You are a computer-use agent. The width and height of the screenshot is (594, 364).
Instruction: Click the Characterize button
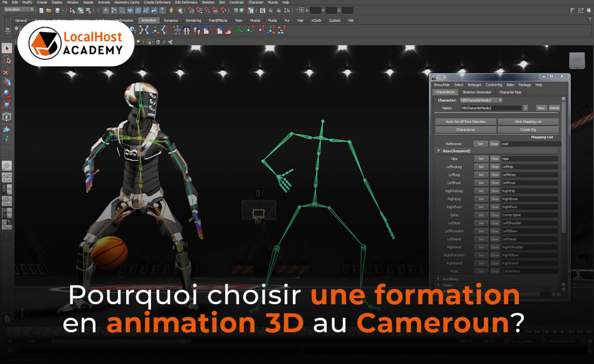point(466,130)
